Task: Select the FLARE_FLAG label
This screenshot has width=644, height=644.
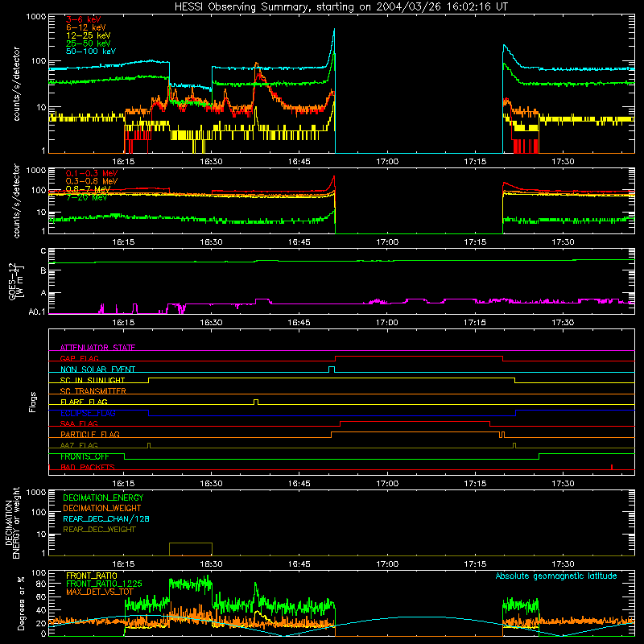Action: (84, 402)
